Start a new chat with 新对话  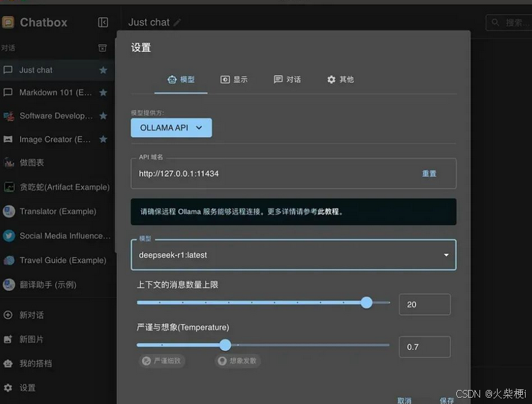(57, 315)
